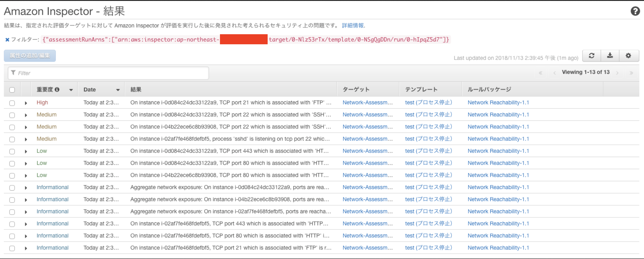Viewport: 644px width, 259px height.
Task: Open test (プロセス停止) template link in High row
Action: (x=429, y=102)
